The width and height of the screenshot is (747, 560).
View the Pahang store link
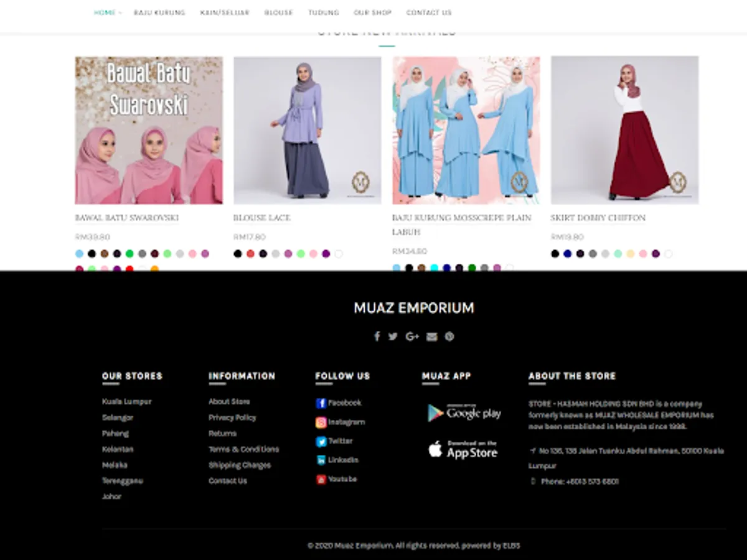coord(115,434)
